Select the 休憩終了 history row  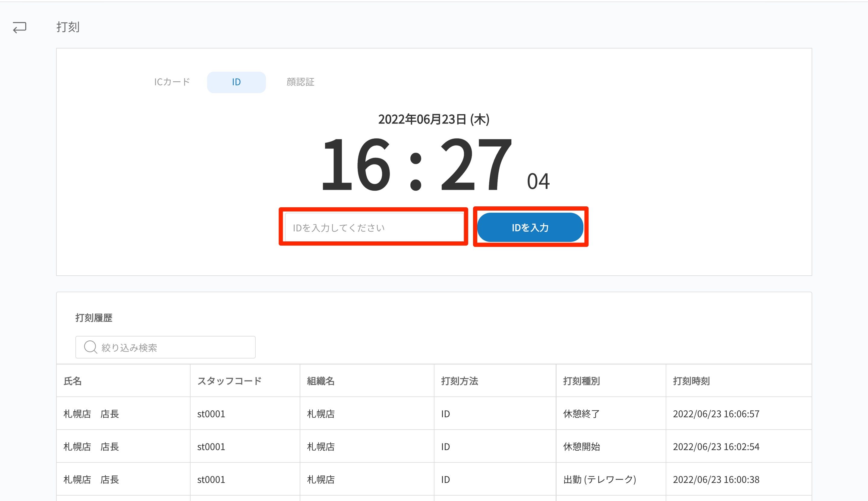pyautogui.click(x=581, y=414)
